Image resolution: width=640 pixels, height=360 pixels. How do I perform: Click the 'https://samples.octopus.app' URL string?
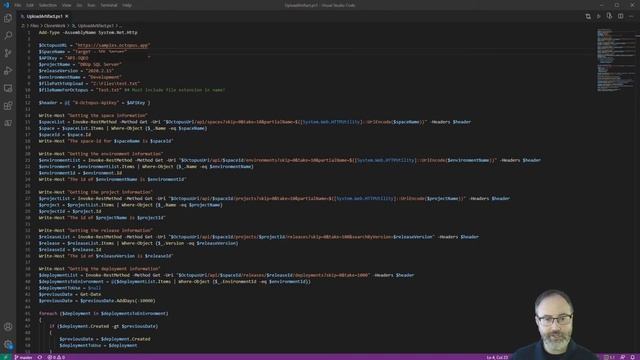[x=113, y=45]
